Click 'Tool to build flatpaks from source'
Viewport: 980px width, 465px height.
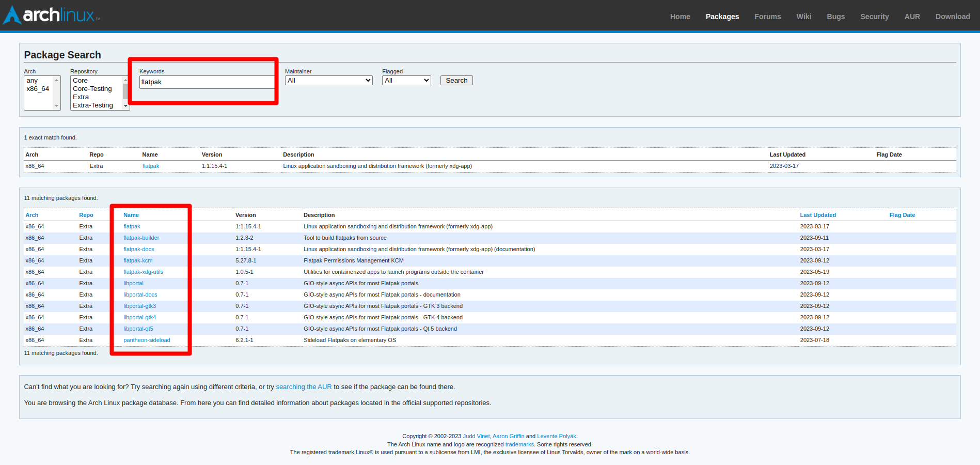tap(345, 238)
